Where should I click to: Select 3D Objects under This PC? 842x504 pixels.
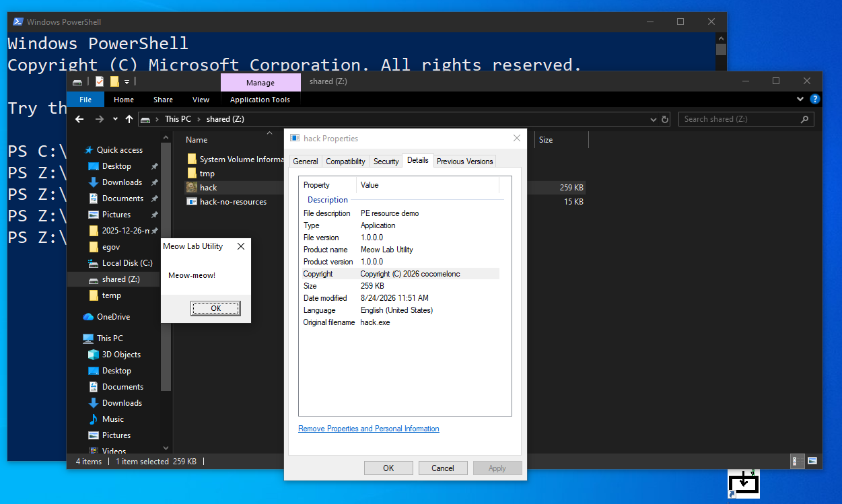121,355
